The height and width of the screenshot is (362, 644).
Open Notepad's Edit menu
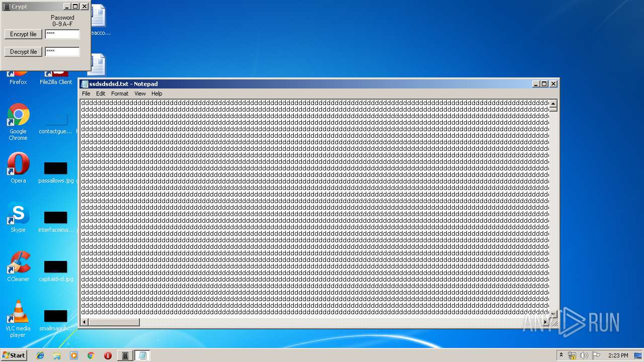click(x=101, y=94)
